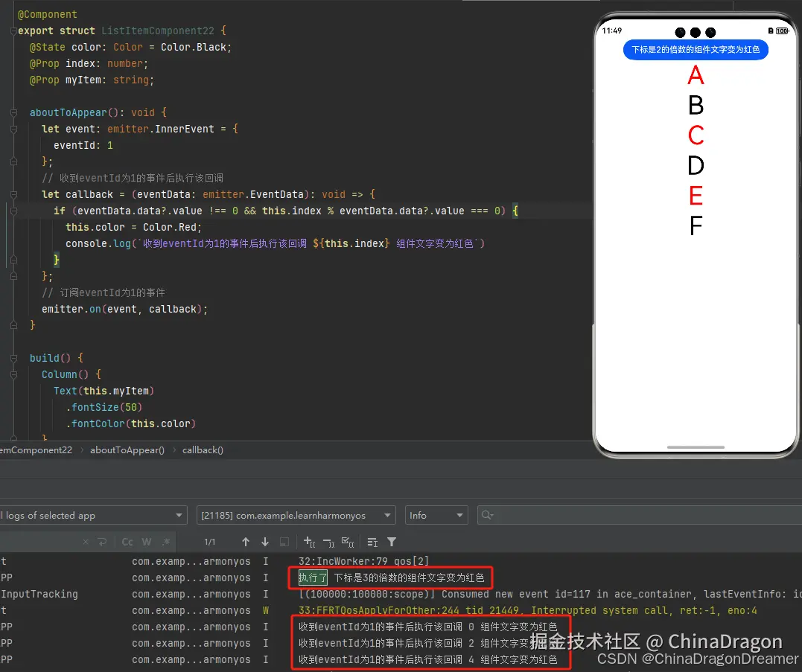Click the eventId: 1 code line
The image size is (802, 672).
pos(83,145)
